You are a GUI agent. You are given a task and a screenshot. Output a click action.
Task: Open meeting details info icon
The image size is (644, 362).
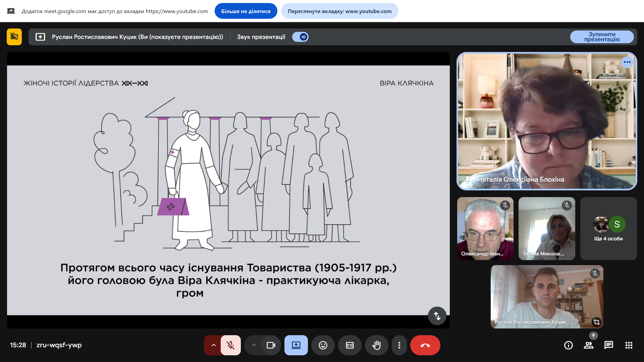pyautogui.click(x=568, y=345)
